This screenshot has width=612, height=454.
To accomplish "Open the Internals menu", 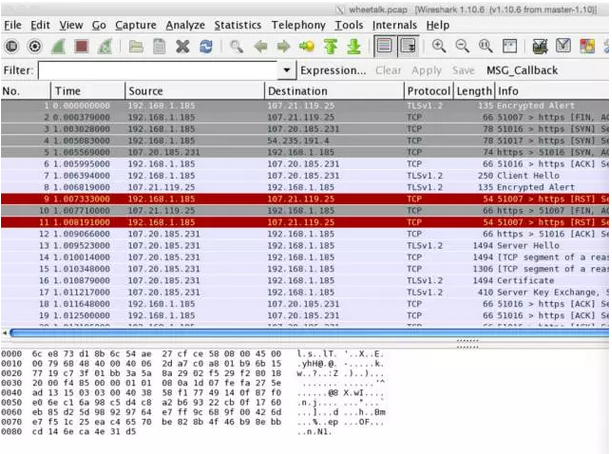I will [394, 25].
